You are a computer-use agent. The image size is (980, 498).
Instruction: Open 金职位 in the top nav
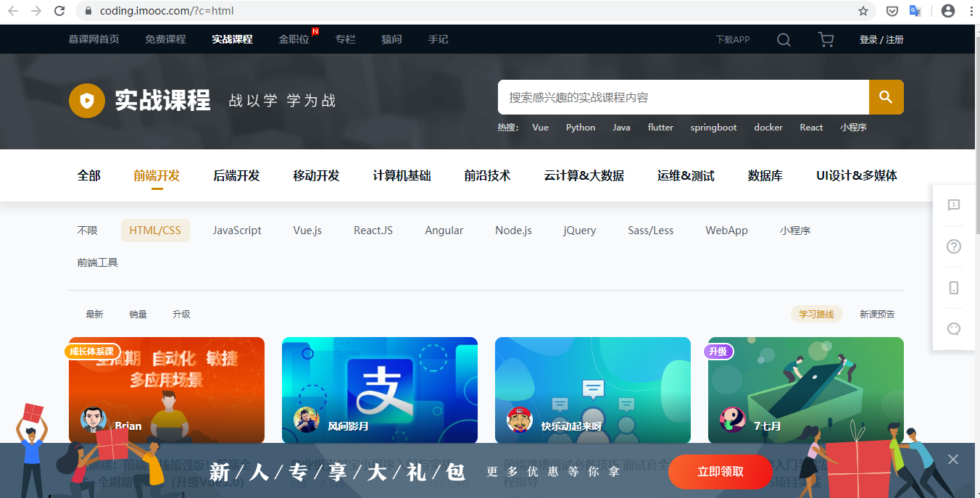click(x=294, y=39)
